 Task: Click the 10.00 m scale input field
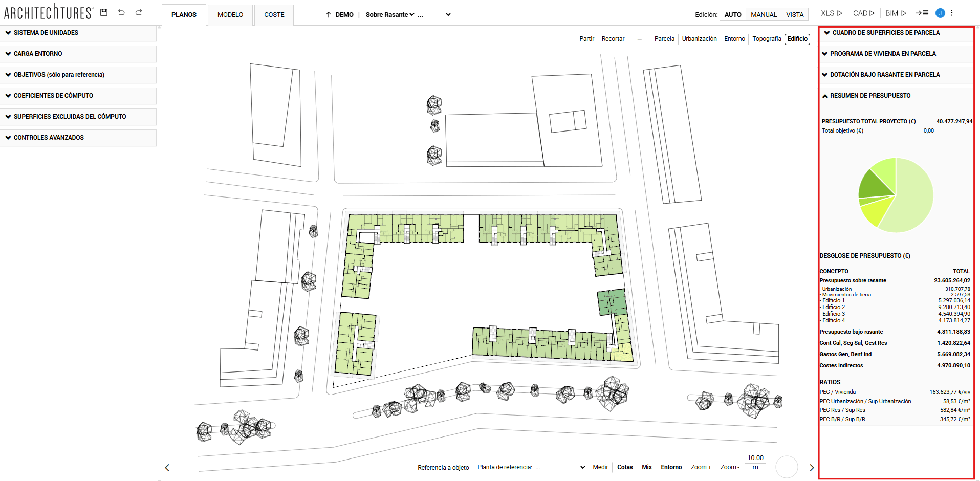click(x=755, y=458)
